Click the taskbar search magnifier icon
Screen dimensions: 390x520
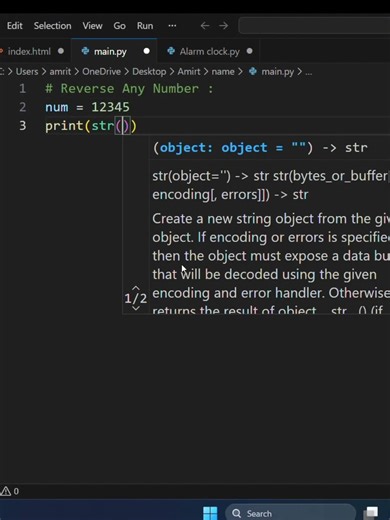coord(236,513)
